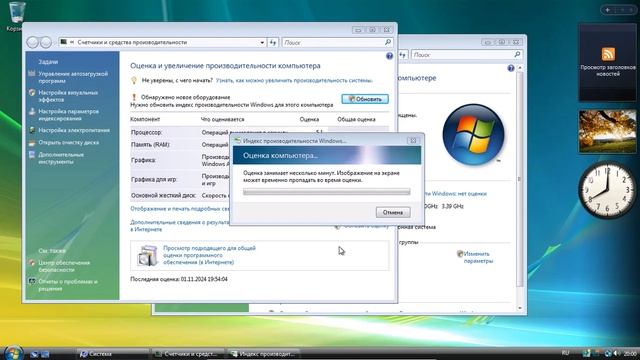Click the Switch between windows quick launch icon
The width and height of the screenshot is (640, 360).
point(45,354)
